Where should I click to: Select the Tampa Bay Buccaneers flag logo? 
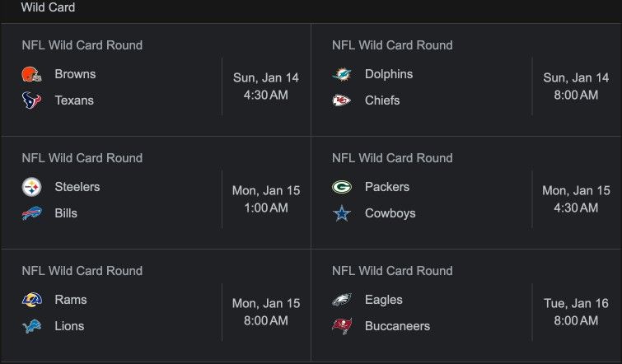coord(342,326)
